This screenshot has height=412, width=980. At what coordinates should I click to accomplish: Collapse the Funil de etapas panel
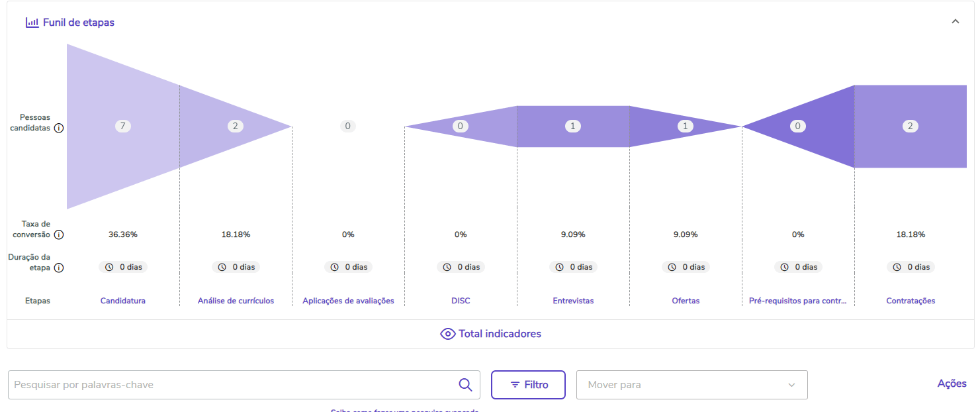pos(955,21)
